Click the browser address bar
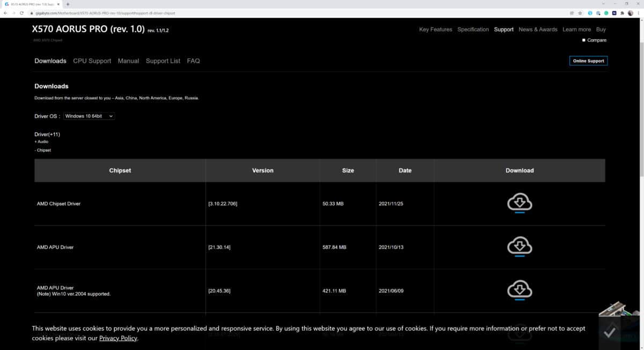 tap(301, 13)
